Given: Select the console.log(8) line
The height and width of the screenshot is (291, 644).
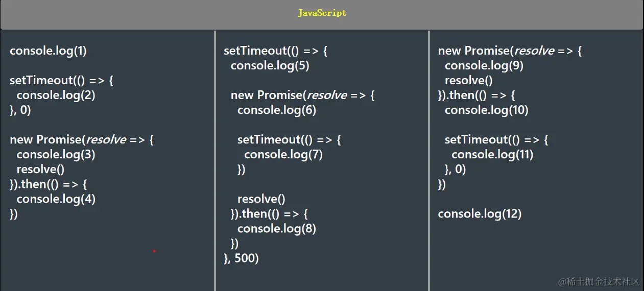Looking at the screenshot, I should click(276, 228).
